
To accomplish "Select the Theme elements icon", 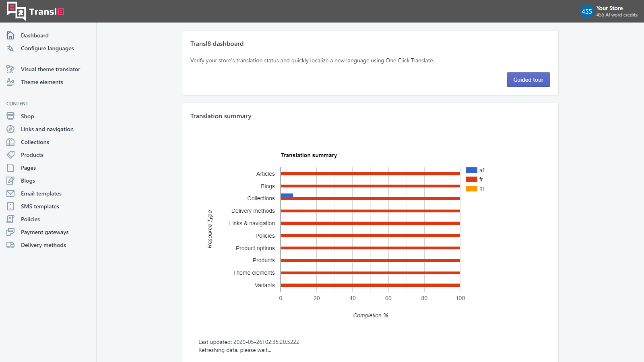I will click(x=10, y=82).
